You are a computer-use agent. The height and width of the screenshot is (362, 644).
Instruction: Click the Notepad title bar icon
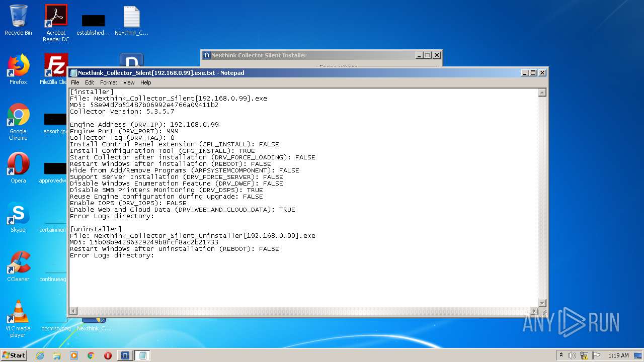click(74, 73)
